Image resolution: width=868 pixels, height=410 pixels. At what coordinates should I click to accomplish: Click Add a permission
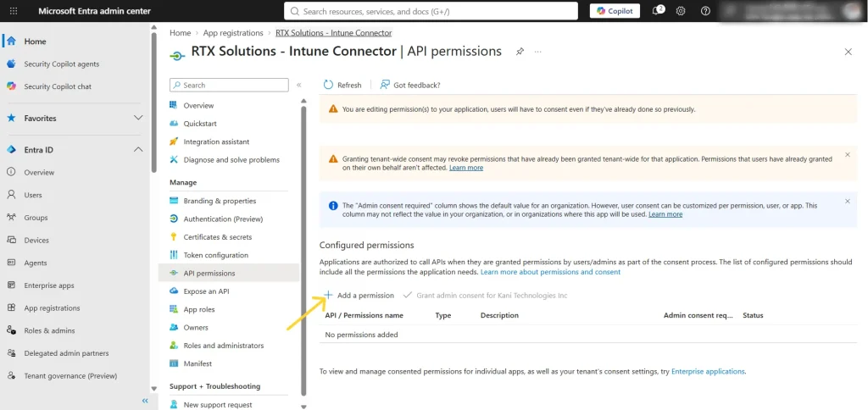[359, 296]
